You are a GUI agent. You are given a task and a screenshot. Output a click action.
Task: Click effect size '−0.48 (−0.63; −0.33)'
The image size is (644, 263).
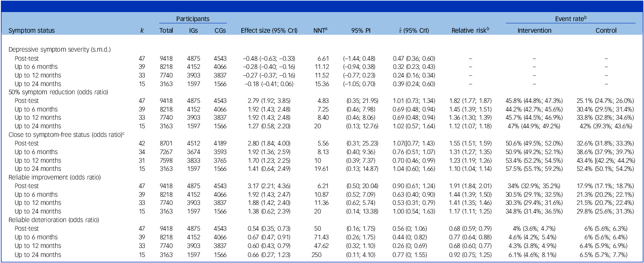(268, 58)
